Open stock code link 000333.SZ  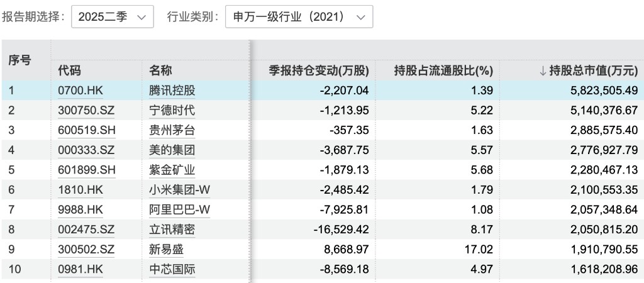(x=86, y=150)
